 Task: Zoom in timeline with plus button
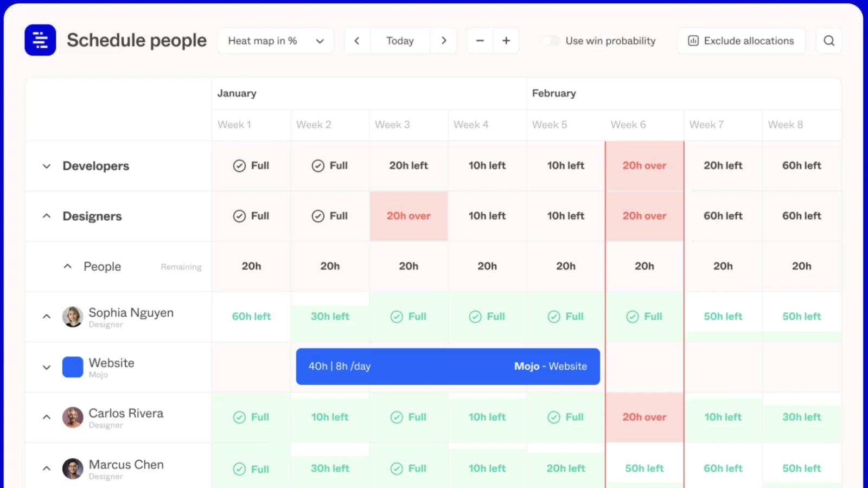506,41
